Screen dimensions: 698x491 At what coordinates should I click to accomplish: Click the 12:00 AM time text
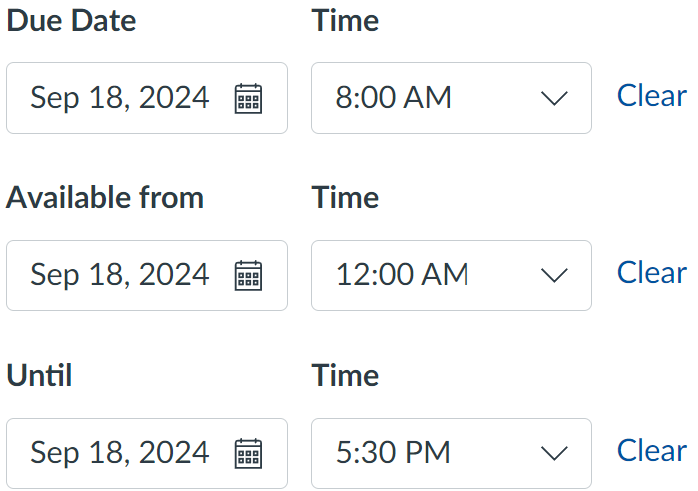402,275
